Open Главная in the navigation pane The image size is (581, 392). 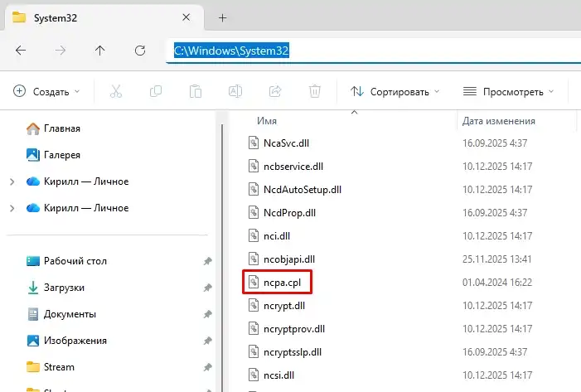point(62,128)
